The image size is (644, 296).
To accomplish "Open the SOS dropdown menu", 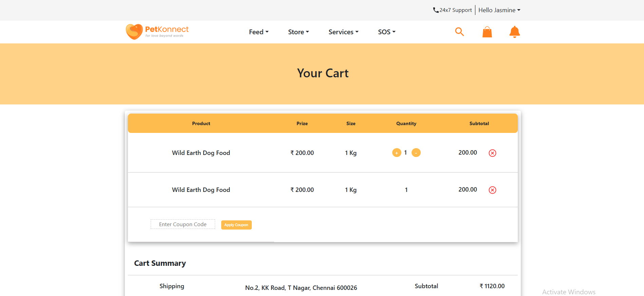I will [x=387, y=32].
